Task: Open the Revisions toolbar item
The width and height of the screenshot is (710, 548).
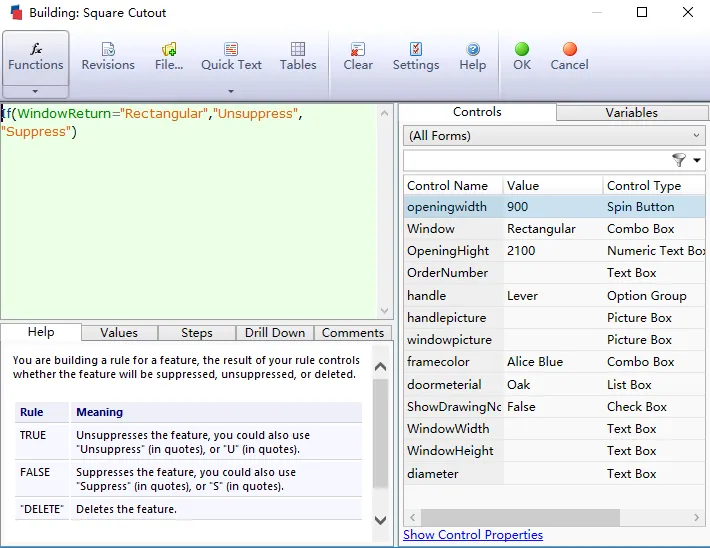Action: [x=108, y=57]
